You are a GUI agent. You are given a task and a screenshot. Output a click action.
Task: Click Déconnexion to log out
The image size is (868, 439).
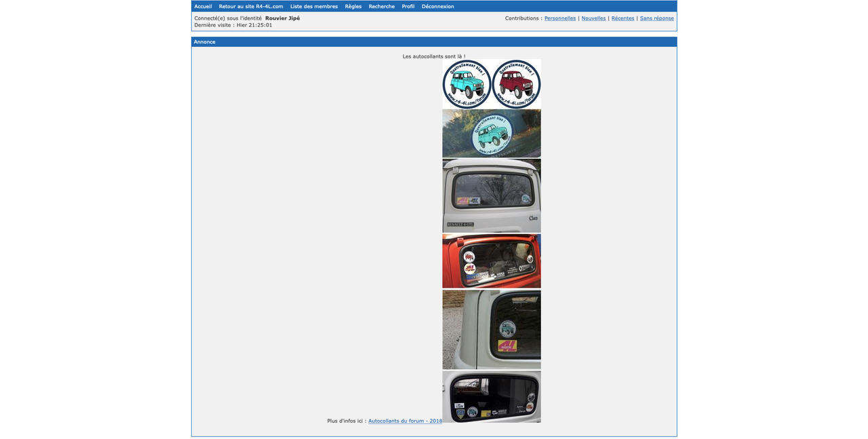tap(438, 6)
